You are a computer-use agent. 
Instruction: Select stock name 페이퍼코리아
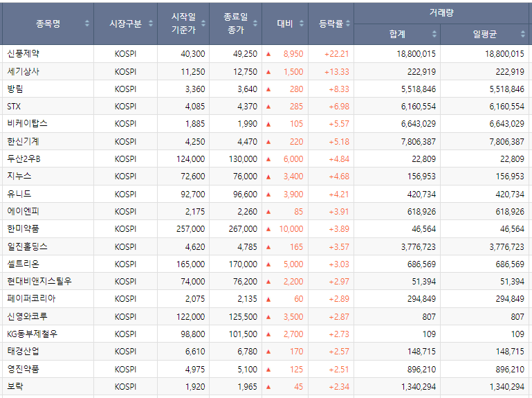(x=31, y=299)
